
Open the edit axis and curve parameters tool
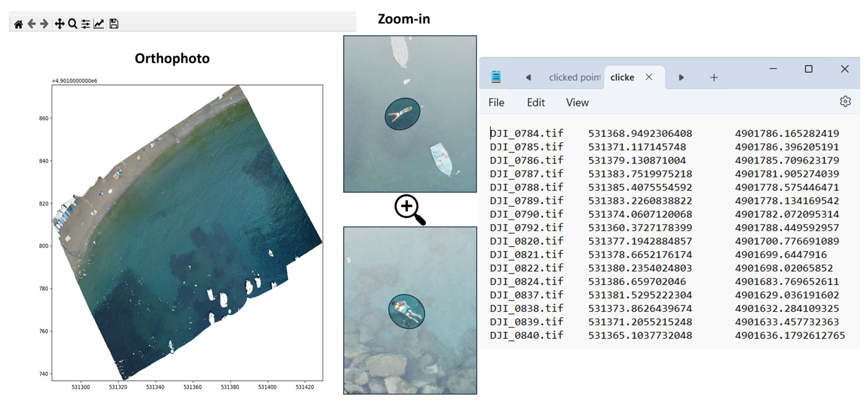(99, 24)
